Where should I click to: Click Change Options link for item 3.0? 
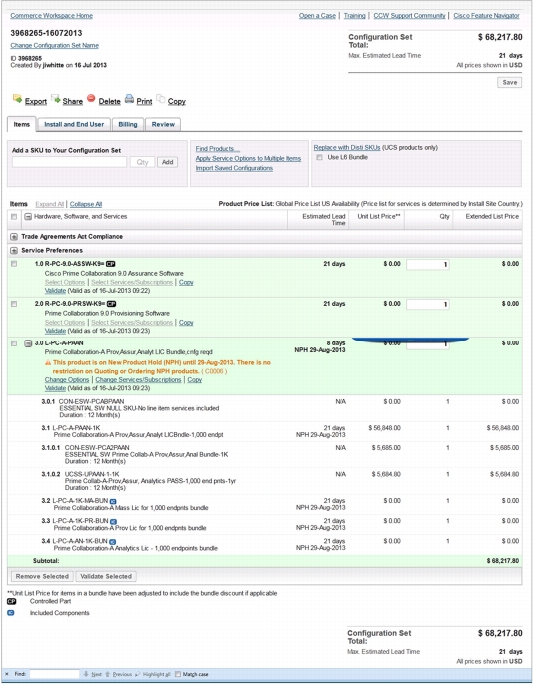pos(67,379)
